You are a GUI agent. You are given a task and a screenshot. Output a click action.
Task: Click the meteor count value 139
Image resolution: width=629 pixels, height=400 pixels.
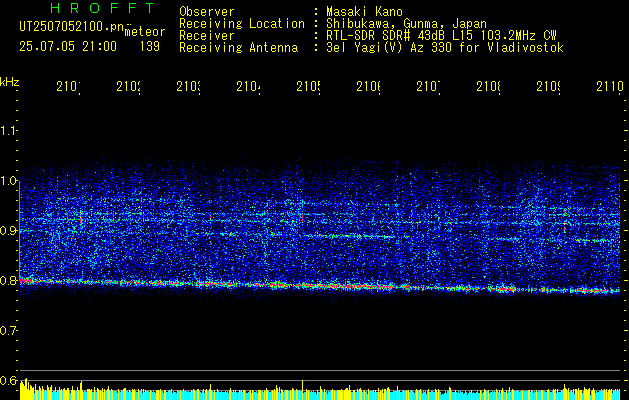point(150,47)
